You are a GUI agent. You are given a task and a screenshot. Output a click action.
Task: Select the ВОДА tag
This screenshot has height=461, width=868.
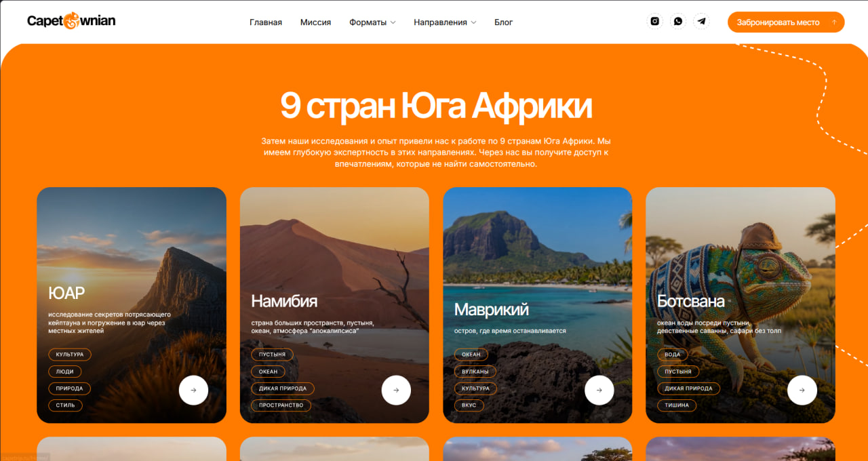point(672,355)
